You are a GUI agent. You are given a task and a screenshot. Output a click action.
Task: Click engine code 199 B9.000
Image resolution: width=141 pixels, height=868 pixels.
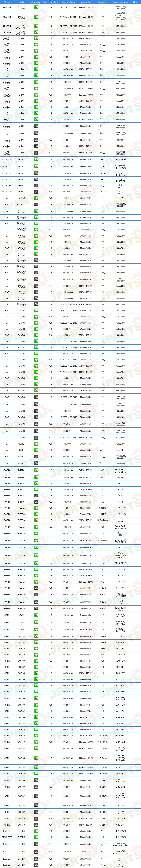[120, 354]
